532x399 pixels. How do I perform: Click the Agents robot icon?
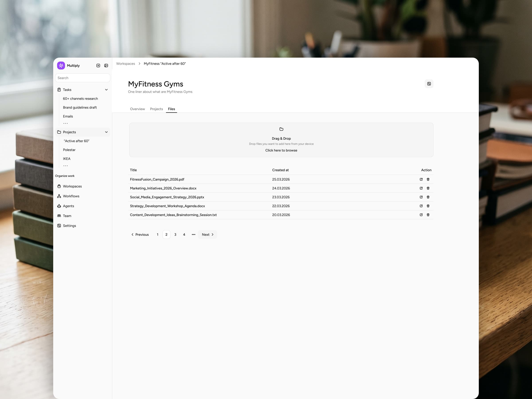tap(59, 206)
